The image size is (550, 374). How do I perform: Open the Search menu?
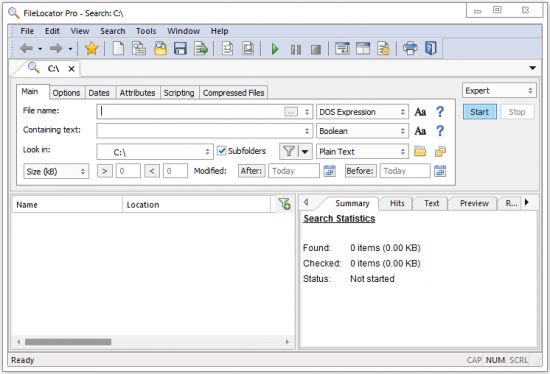coord(112,31)
